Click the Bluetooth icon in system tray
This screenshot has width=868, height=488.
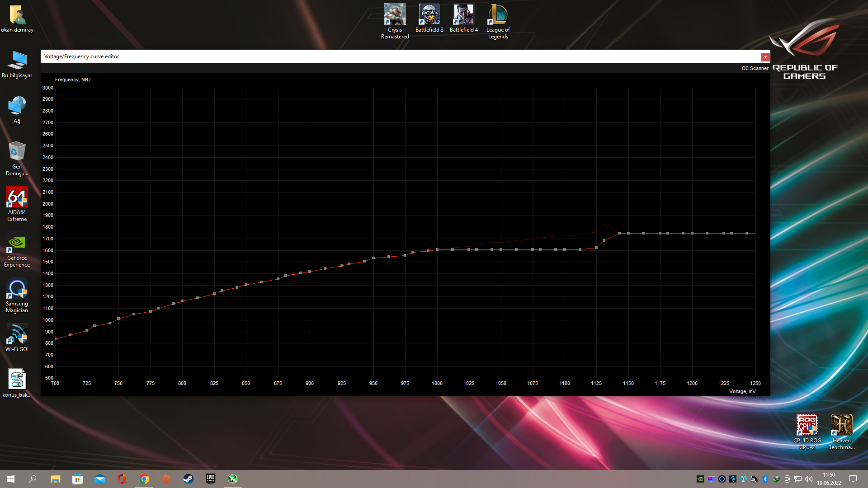[x=765, y=479]
